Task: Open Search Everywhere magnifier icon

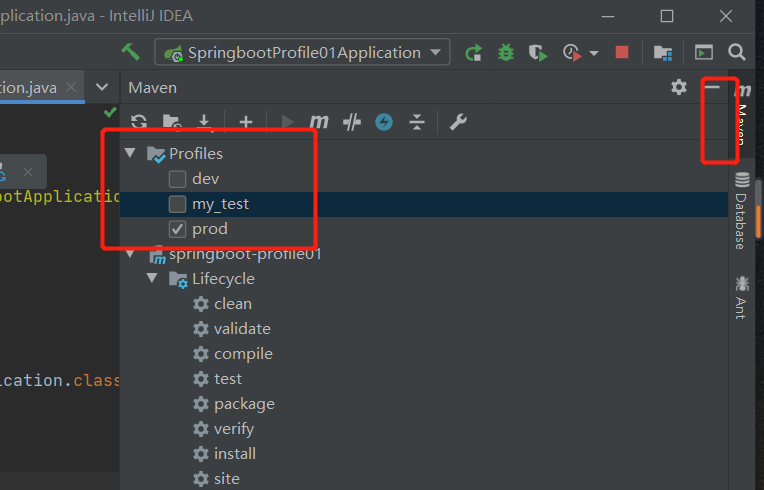Action: (x=737, y=52)
